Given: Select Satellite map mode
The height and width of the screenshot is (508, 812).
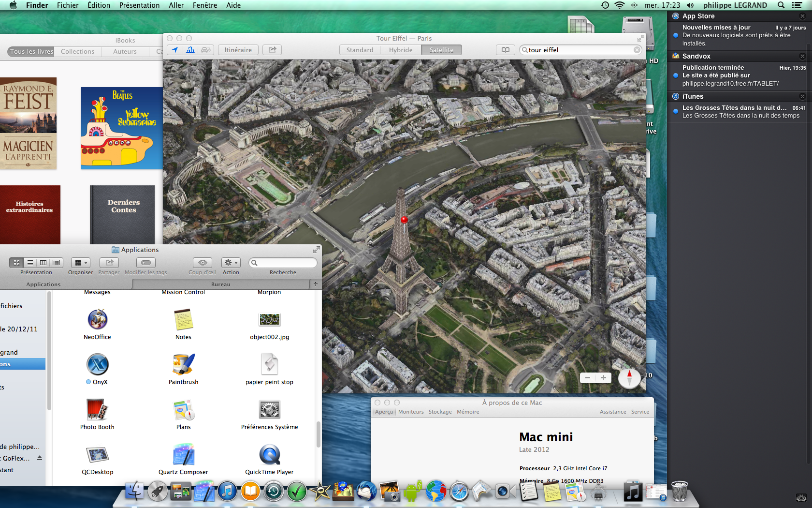Looking at the screenshot, I should 441,50.
